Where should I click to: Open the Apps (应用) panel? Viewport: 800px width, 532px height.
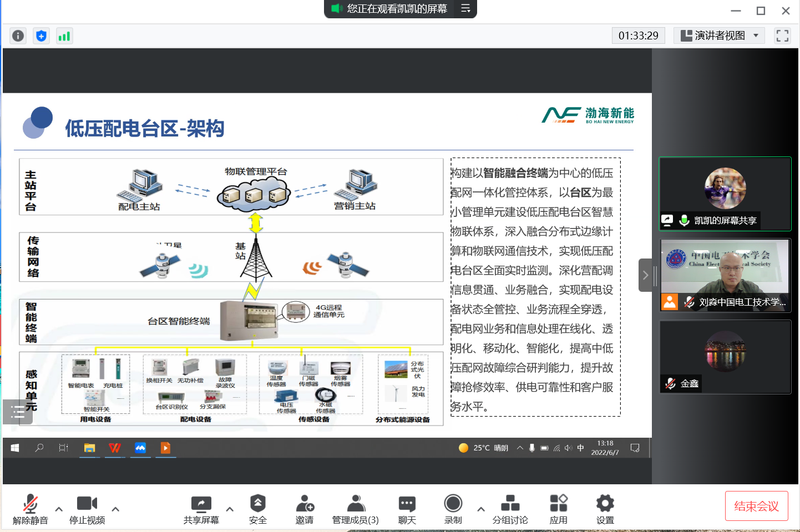pyautogui.click(x=558, y=509)
